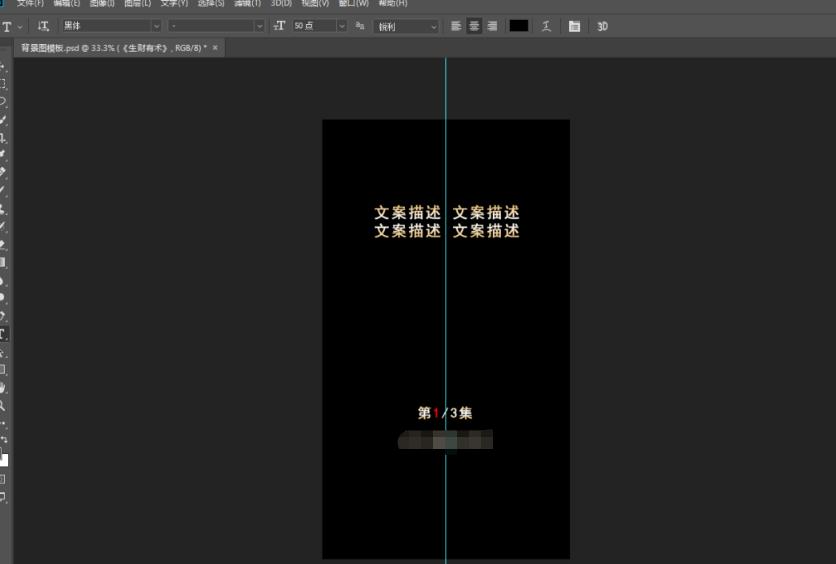836x564 pixels.
Task: Click the 第1/3集 text on canvas
Action: pos(445,413)
